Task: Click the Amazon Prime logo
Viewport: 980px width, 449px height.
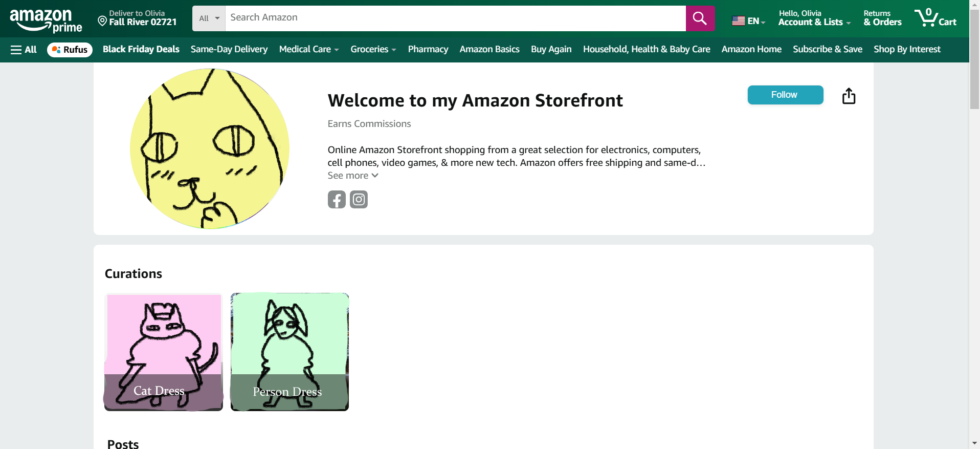Action: click(46, 20)
